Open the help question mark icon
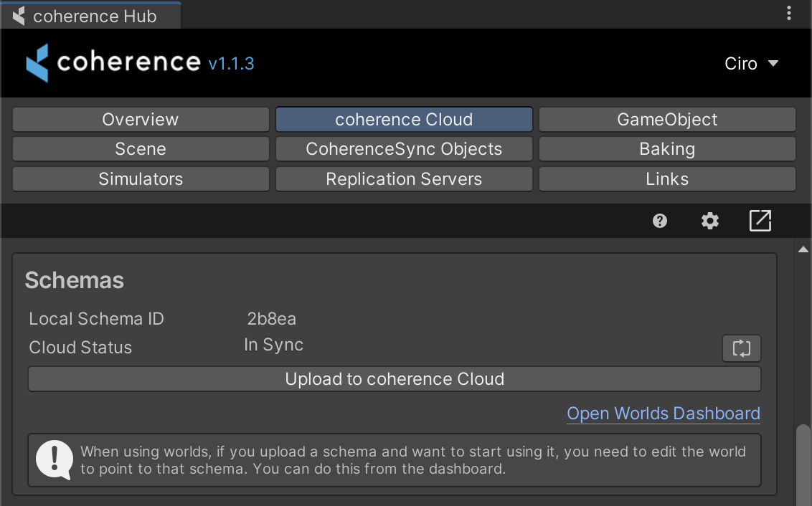The image size is (812, 506). point(660,221)
